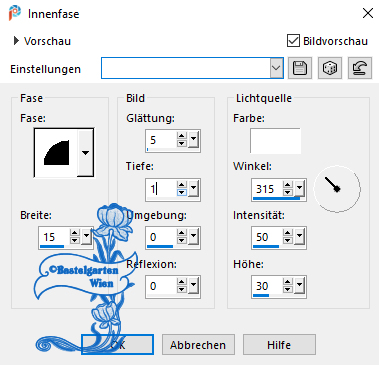Open the Reflexion slider dropdown arrow
379x365 pixels.
pos(193,286)
